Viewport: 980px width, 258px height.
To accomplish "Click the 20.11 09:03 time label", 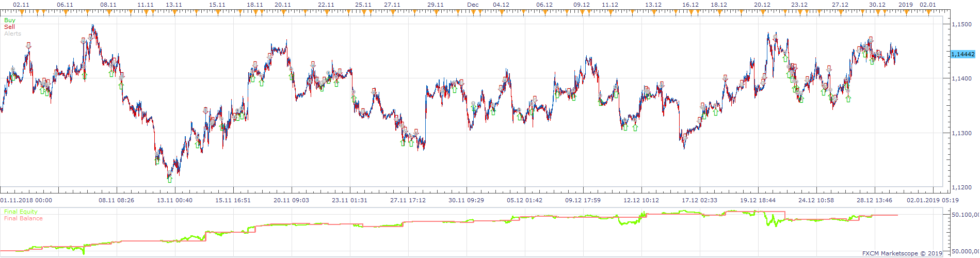I will (x=292, y=200).
